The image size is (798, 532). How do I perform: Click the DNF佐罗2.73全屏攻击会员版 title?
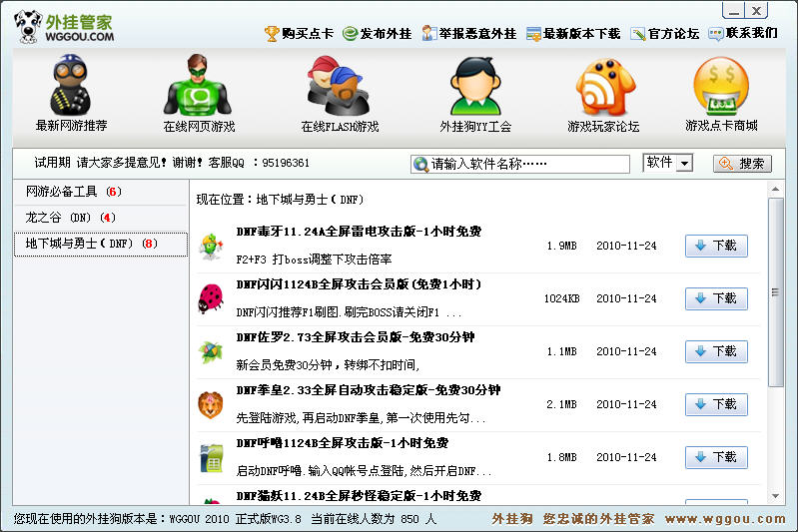[356, 337]
